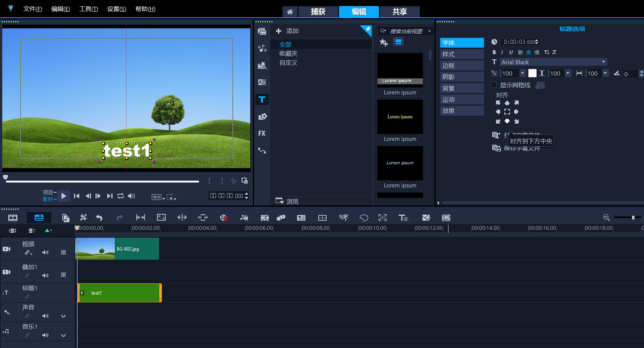Toggle Repeat playback loop button
644x348 pixels.
pyautogui.click(x=120, y=196)
